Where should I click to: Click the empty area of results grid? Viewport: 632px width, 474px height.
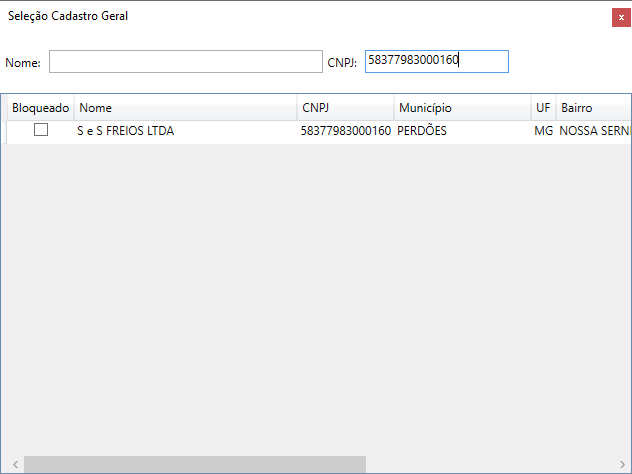[x=315, y=300]
